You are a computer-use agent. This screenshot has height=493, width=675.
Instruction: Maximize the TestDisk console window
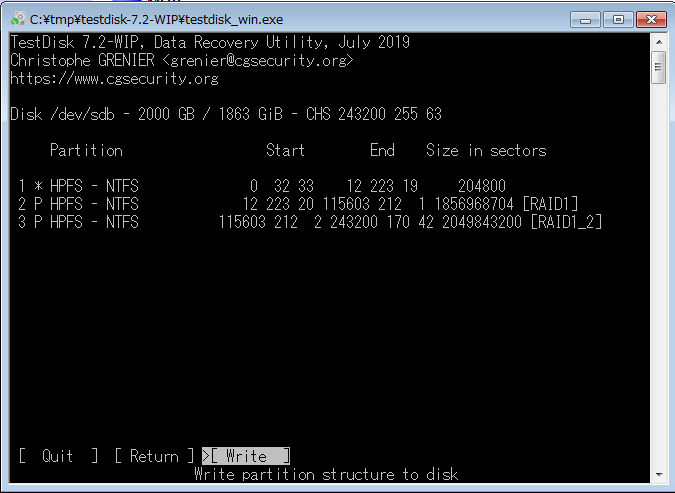(616, 18)
